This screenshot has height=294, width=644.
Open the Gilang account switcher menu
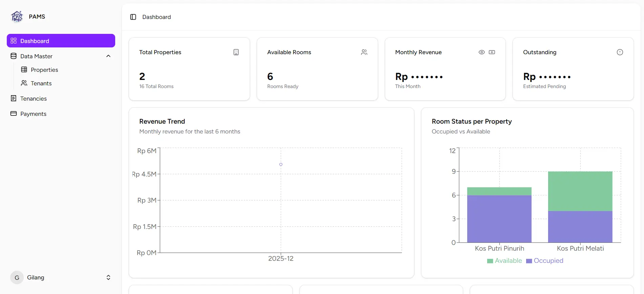pyautogui.click(x=108, y=277)
